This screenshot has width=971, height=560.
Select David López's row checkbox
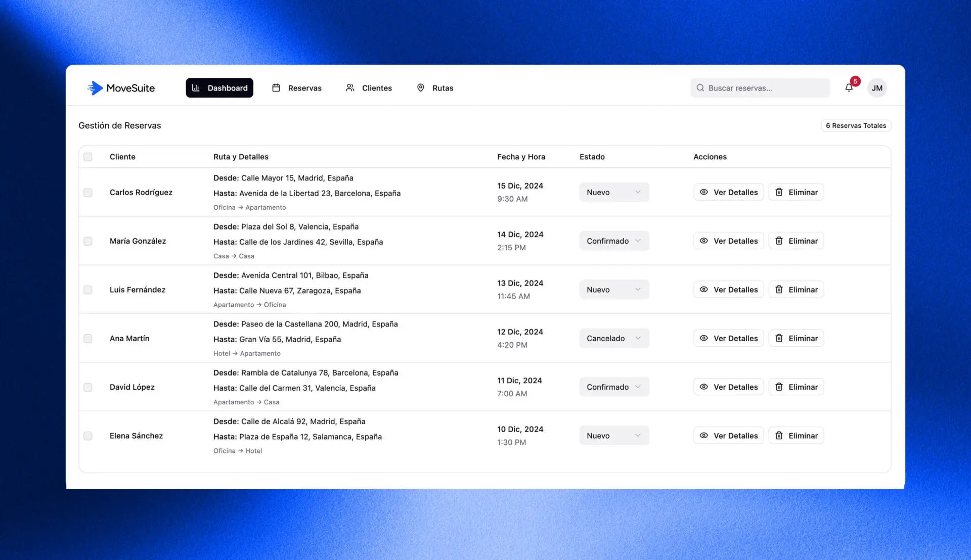(88, 387)
